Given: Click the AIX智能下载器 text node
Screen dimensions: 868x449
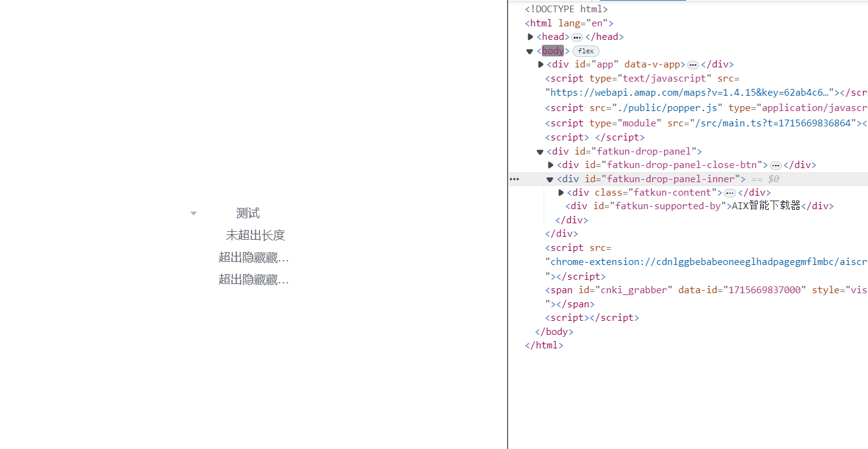Looking at the screenshot, I should click(x=766, y=206).
